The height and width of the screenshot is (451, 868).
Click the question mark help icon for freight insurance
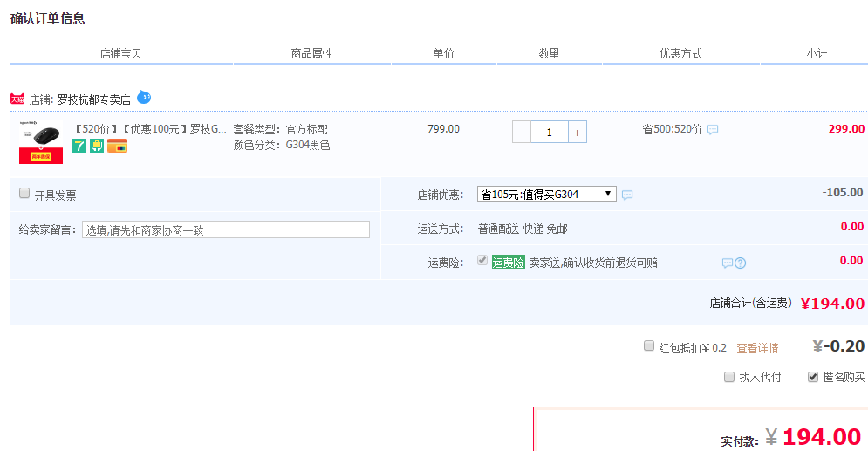pos(740,263)
